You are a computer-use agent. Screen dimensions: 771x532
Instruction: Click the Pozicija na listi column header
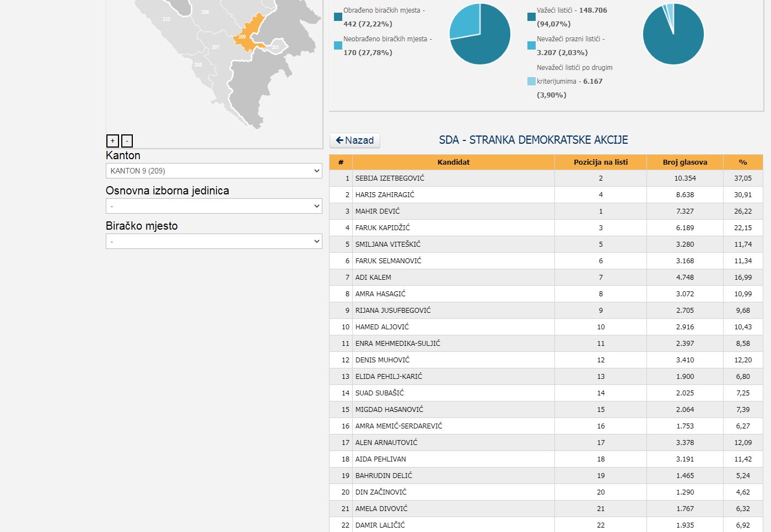pos(600,162)
